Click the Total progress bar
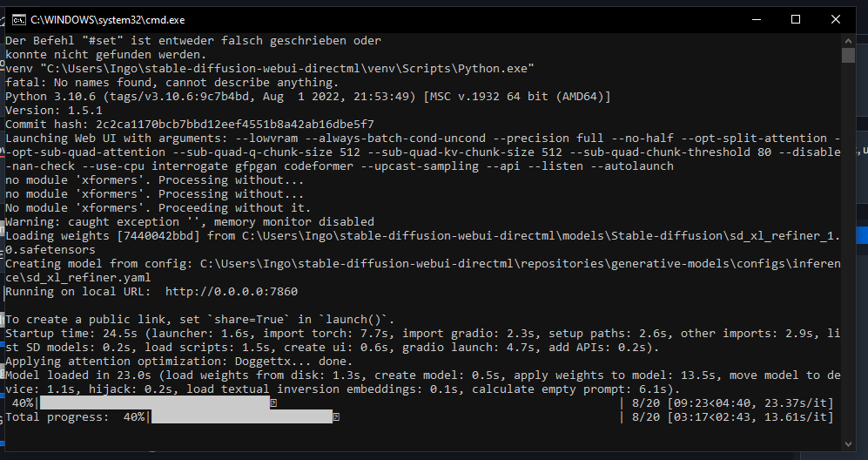Screen dimensions: 868x460 (x=244, y=417)
